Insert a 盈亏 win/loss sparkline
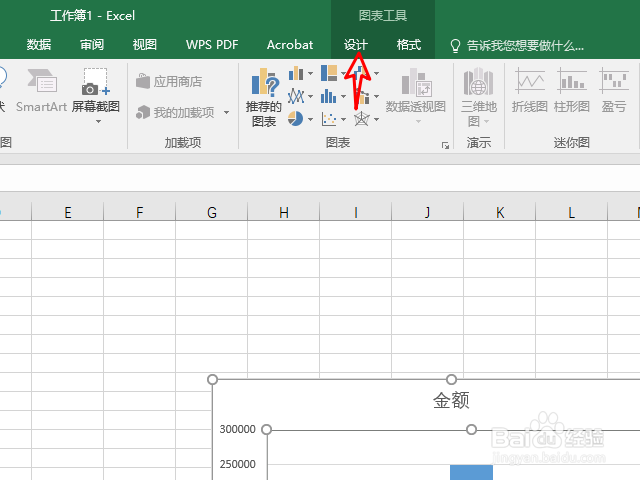640x480 pixels. [x=613, y=91]
